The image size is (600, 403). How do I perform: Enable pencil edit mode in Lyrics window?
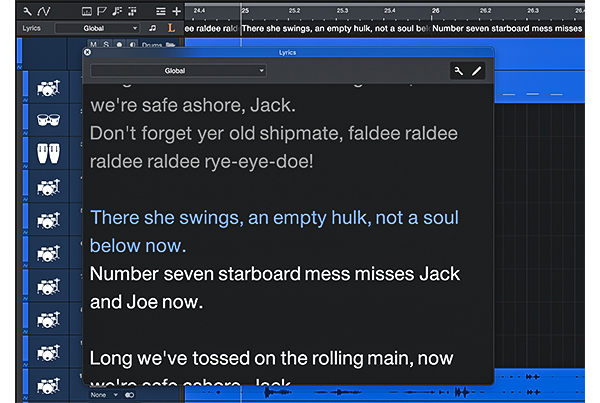476,71
